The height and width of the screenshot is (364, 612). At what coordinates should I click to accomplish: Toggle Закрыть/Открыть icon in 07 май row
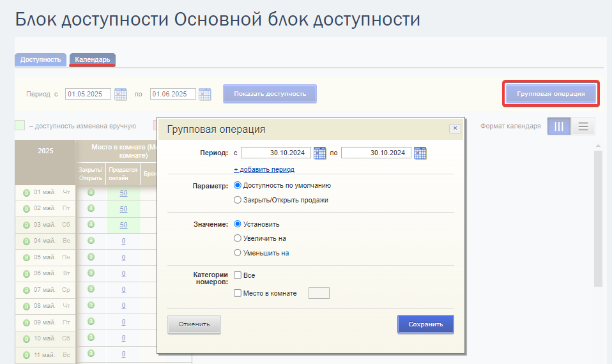click(x=91, y=289)
